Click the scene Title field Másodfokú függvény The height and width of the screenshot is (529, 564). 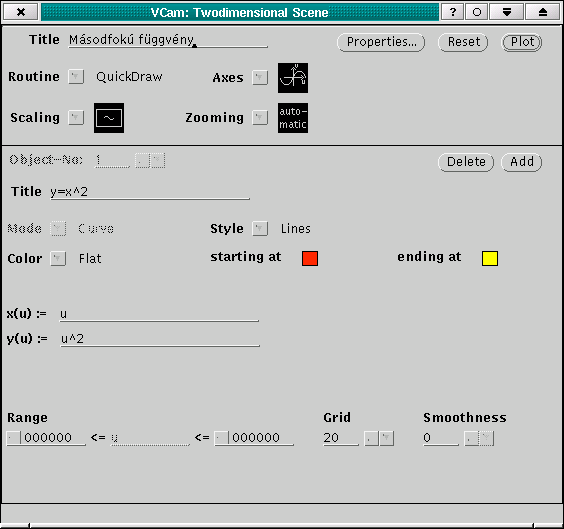(168, 40)
